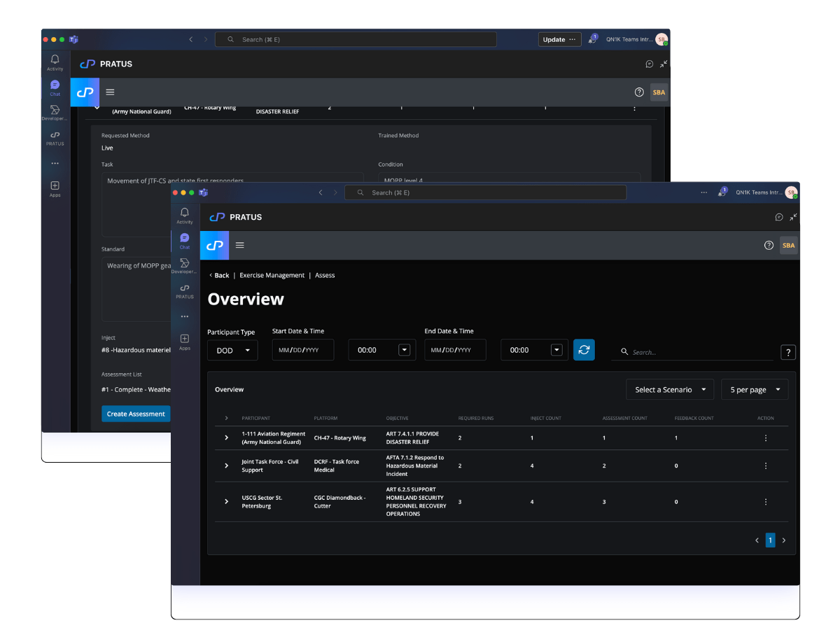Open Exercise Management breadcrumb
Image resolution: width=840 pixels, height=630 pixels.
(x=272, y=275)
